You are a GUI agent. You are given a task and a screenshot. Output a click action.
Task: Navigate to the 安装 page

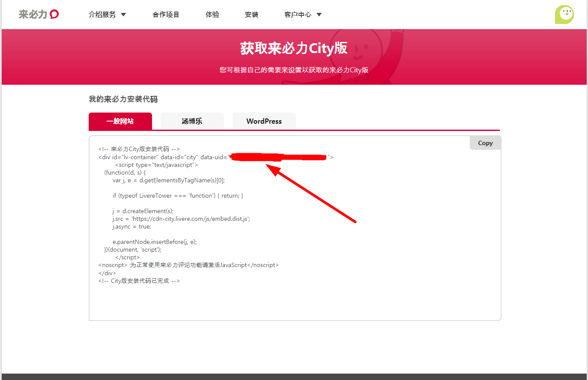(252, 15)
